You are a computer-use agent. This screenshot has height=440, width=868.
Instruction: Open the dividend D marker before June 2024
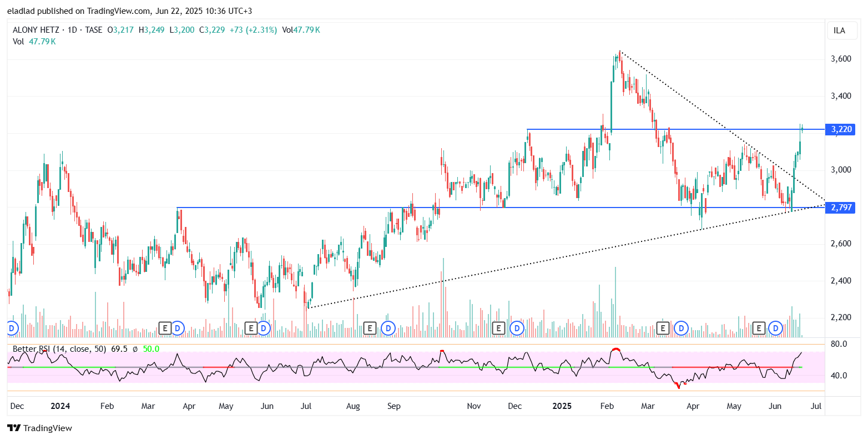264,328
